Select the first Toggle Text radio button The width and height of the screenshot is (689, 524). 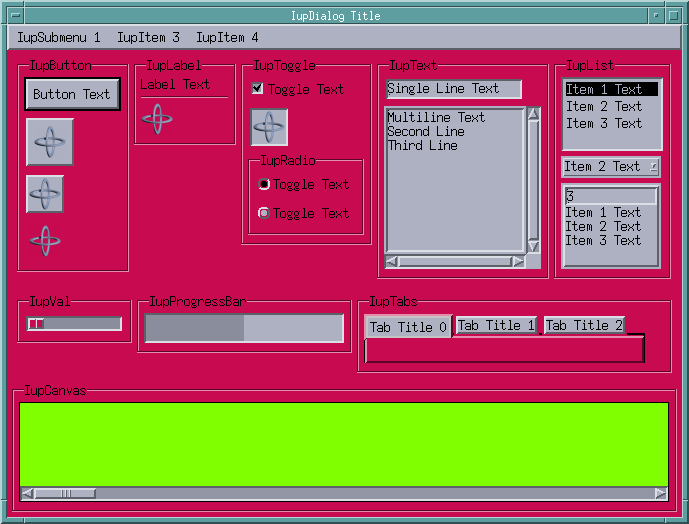click(264, 184)
